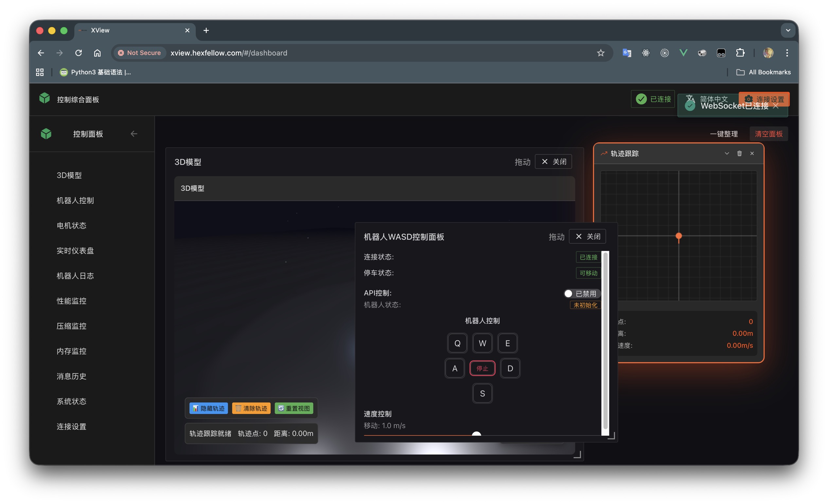Dismiss the WebSocket已连接 notification
The width and height of the screenshot is (828, 504).
[x=776, y=106]
